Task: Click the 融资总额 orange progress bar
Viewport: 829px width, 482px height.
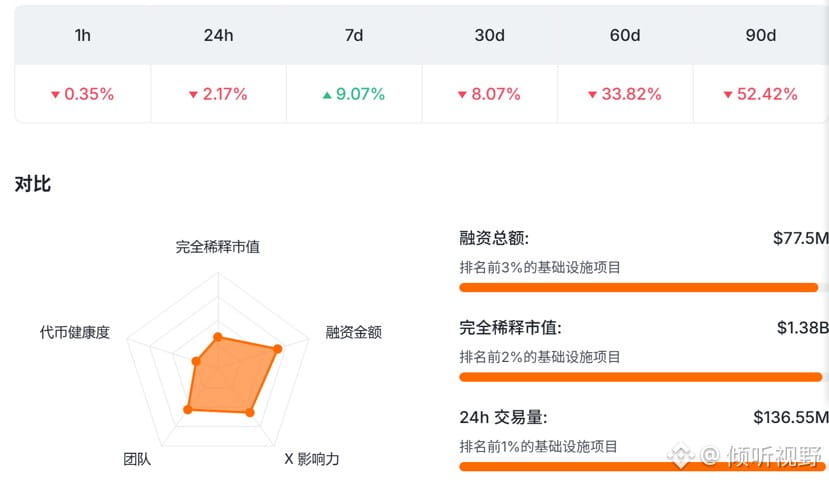Action: (639, 288)
